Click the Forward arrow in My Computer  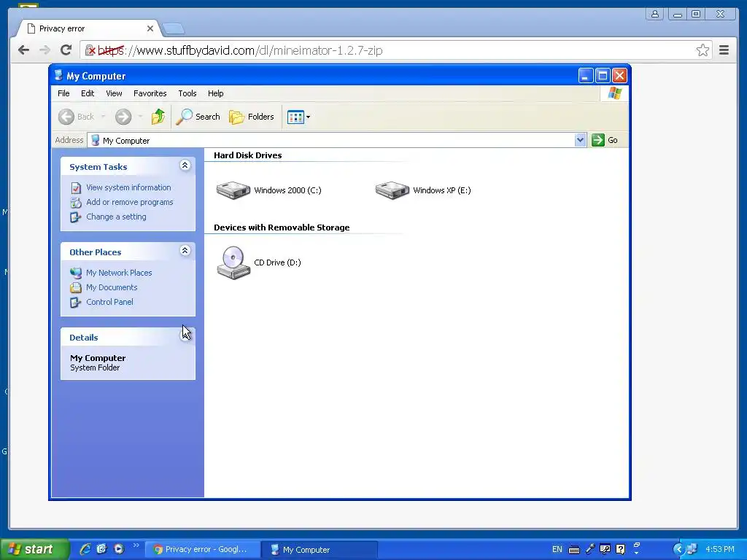(x=123, y=117)
